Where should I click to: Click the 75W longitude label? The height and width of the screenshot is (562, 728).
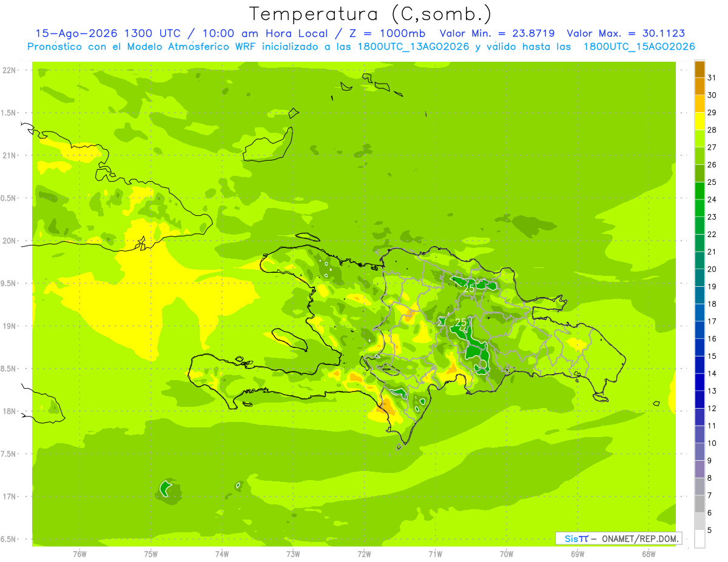point(151,554)
